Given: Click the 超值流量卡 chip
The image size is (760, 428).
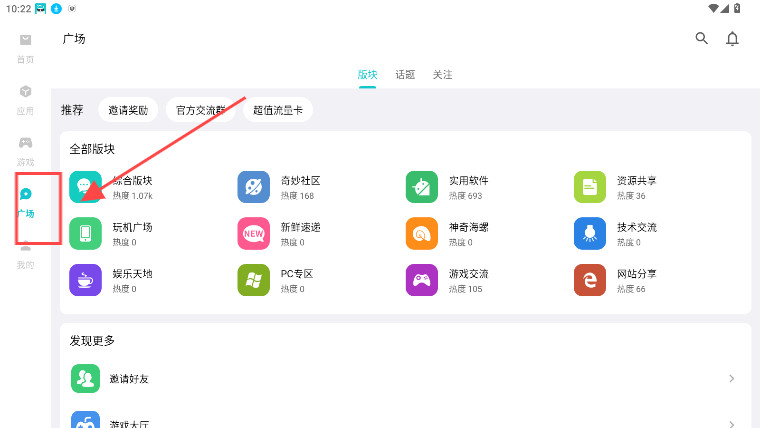Looking at the screenshot, I should pyautogui.click(x=278, y=110).
